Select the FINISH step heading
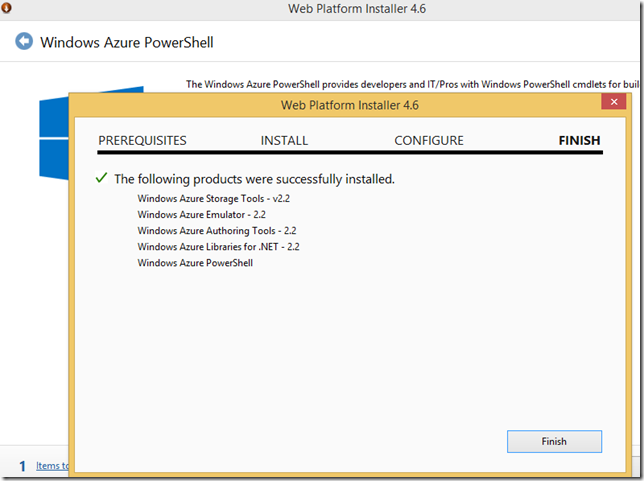 579,141
